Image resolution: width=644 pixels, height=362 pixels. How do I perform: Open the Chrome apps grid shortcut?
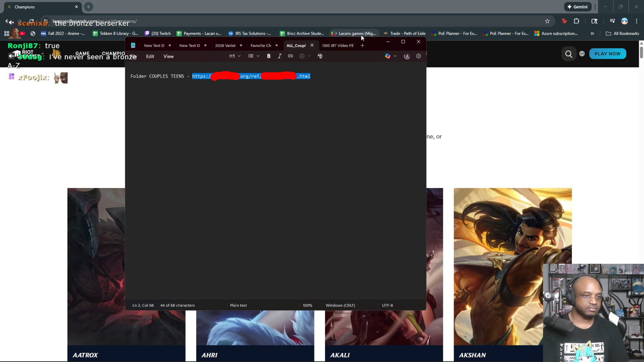pos(7,33)
